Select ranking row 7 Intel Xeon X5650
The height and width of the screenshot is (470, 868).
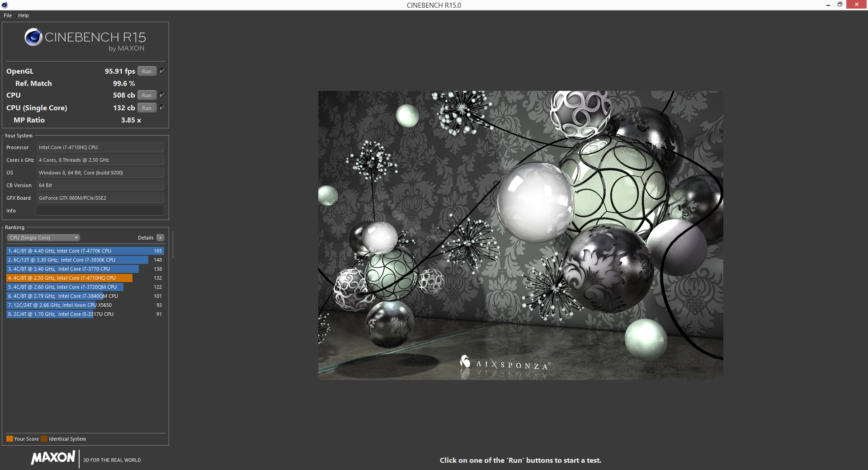[x=85, y=305]
